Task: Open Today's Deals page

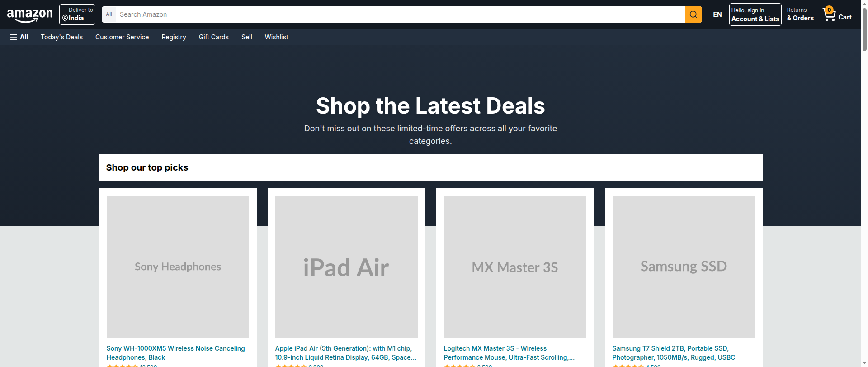Action: [61, 37]
